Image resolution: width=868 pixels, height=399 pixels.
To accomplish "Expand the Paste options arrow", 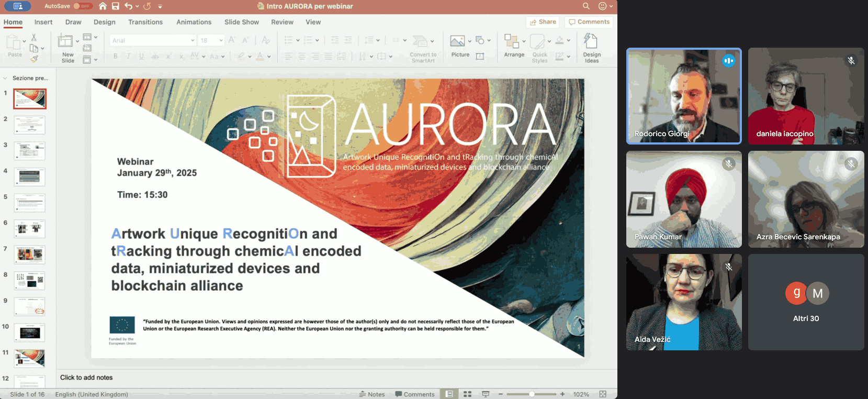I will 24,40.
